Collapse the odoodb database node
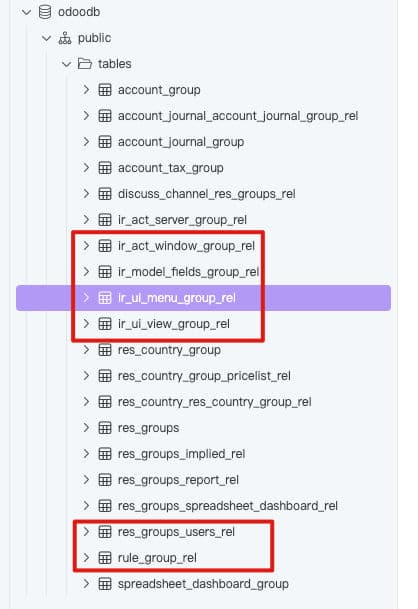This screenshot has width=418, height=609. (26, 12)
